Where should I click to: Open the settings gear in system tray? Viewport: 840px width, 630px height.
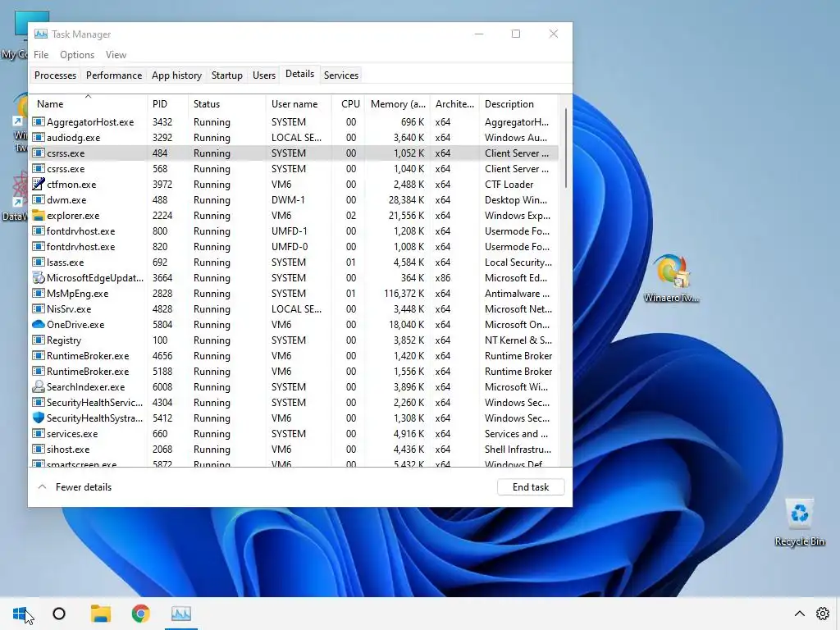coord(823,614)
